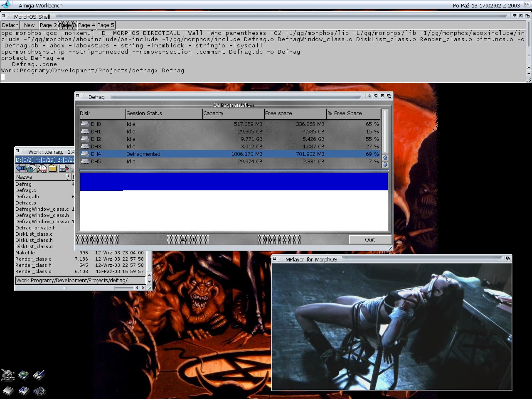The height and width of the screenshot is (399, 532).
Task: Switch to Page 2 tab in MorphOS Shell
Action: click(48, 25)
